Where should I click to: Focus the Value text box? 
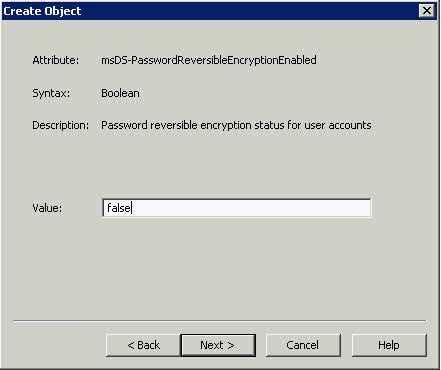pyautogui.click(x=237, y=208)
